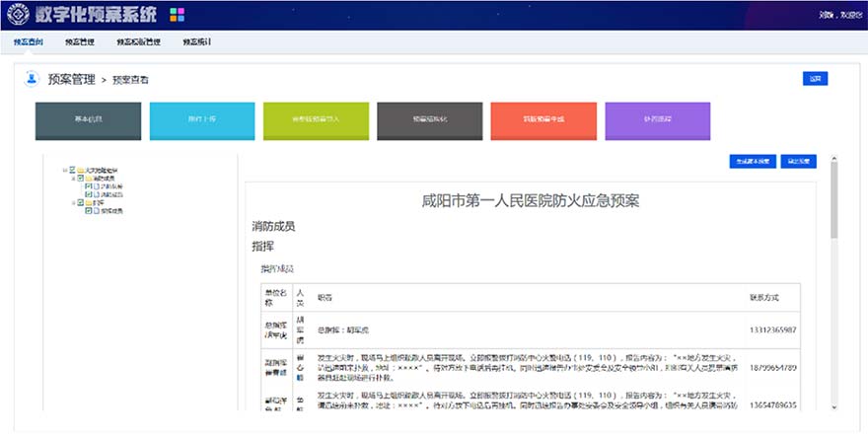Screen dimensions: 868x438
Task: Click the root folder icon in tree
Action: pyautogui.click(x=80, y=170)
